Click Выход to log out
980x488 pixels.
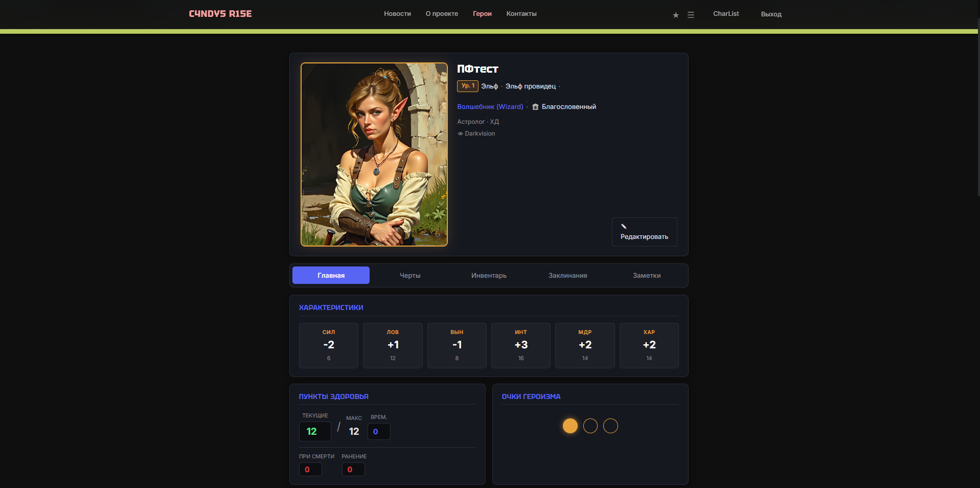tap(771, 14)
